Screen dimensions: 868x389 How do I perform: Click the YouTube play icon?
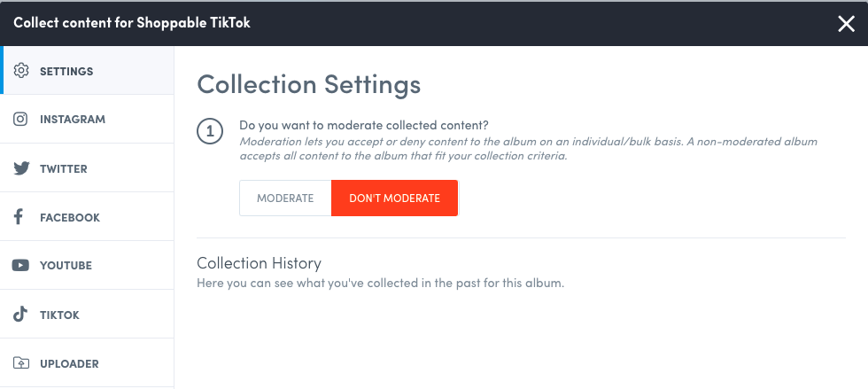[21, 265]
